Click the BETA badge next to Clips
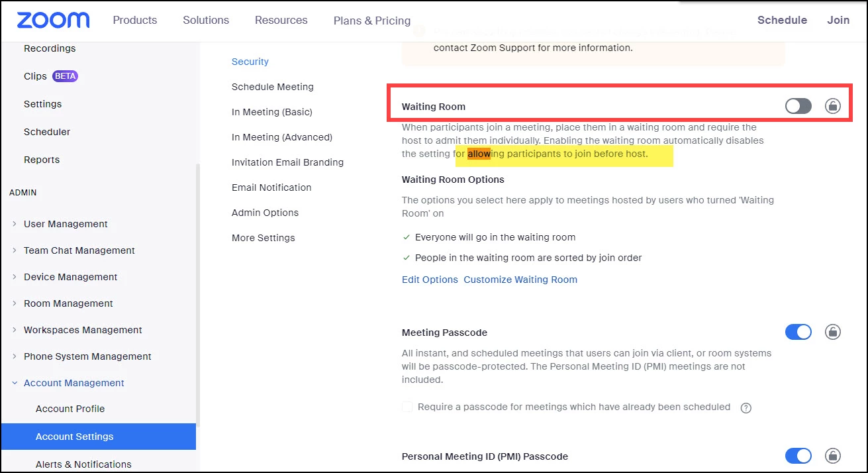 point(65,76)
